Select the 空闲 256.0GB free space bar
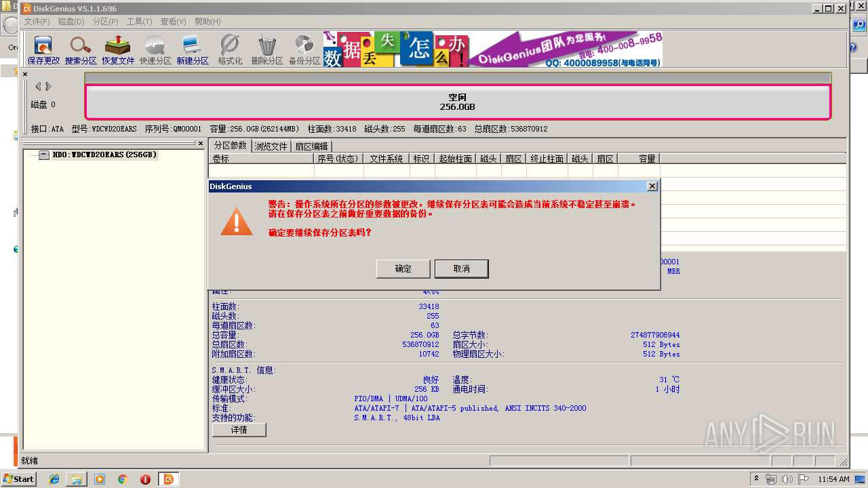The image size is (868, 488). 458,102
